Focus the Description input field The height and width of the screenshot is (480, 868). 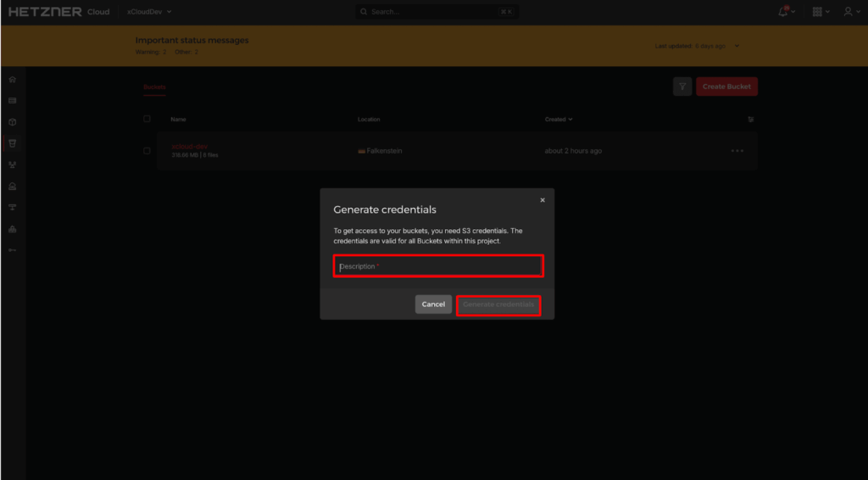[437, 266]
